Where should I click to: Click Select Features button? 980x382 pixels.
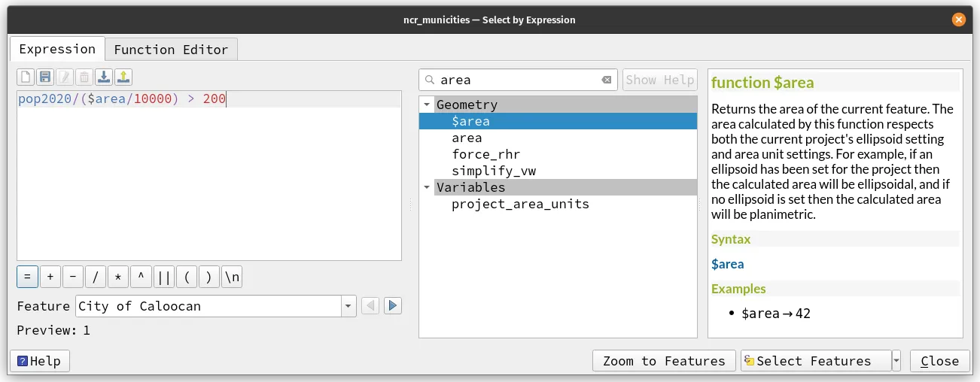[816, 361]
